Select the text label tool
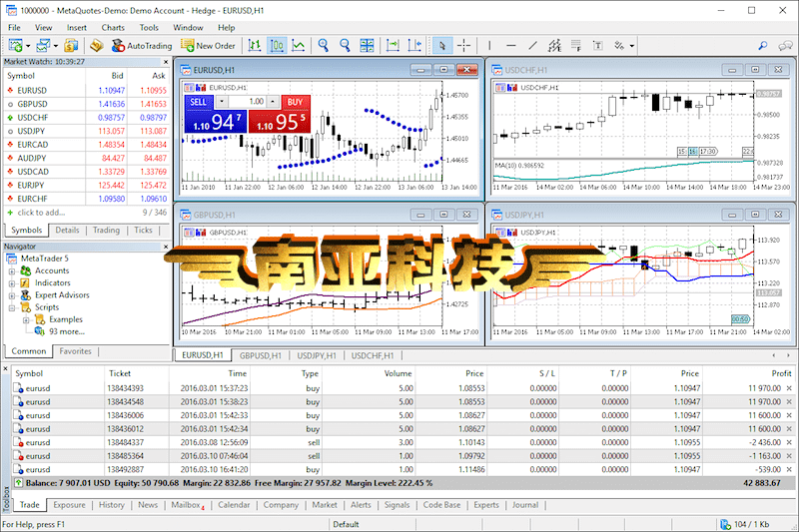This screenshot has height=532, width=799. pos(598,45)
